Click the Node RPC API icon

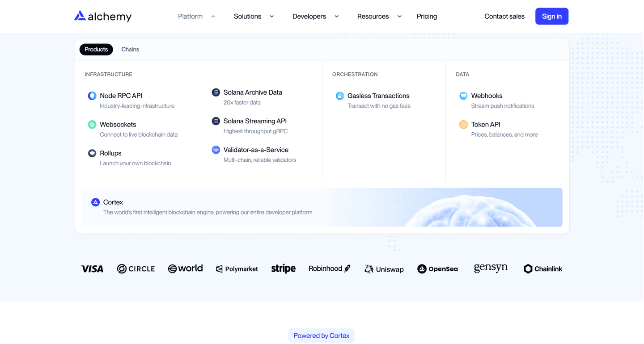(92, 96)
